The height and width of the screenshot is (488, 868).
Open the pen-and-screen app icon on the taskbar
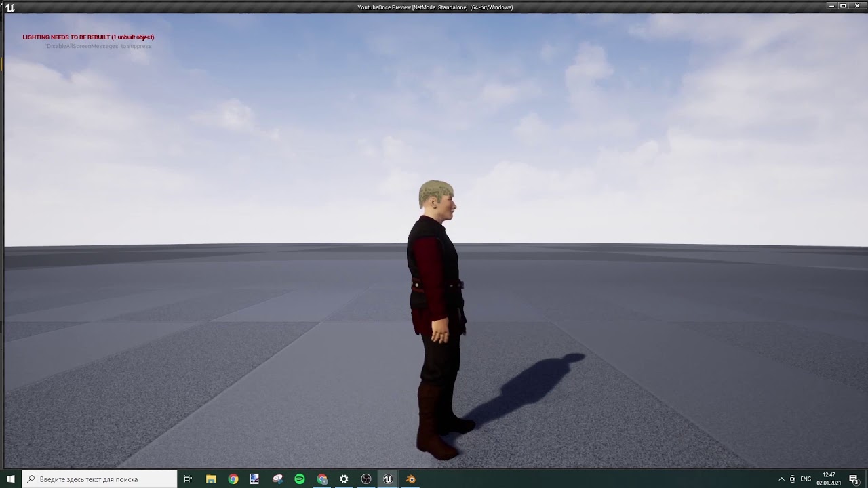point(254,479)
